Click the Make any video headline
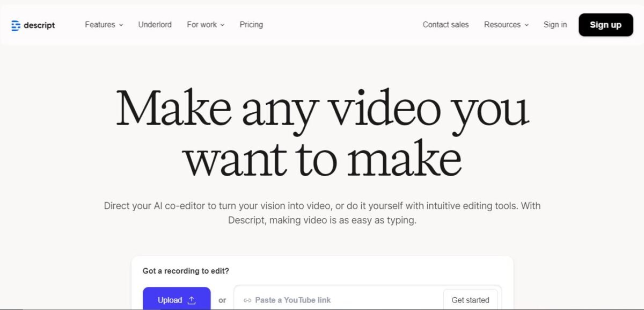 click(323, 132)
